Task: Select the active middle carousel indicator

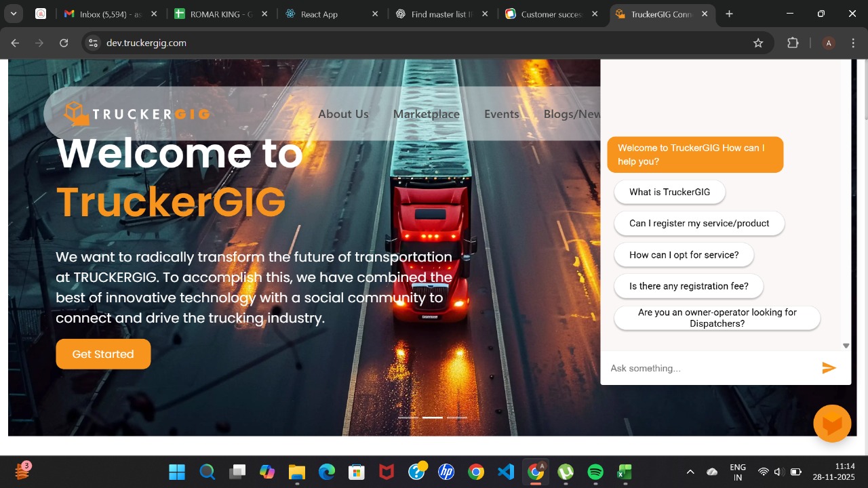Action: (x=433, y=418)
